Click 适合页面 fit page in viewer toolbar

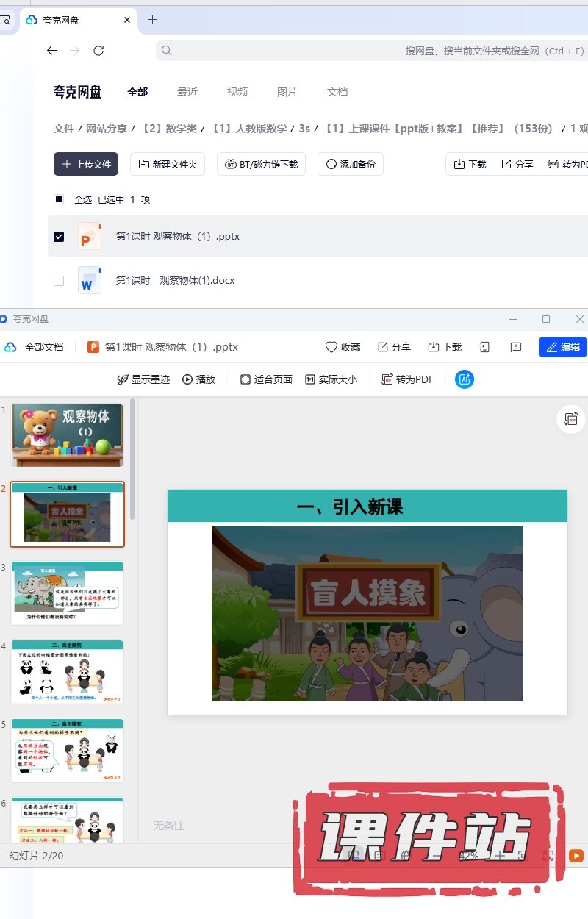(x=266, y=379)
